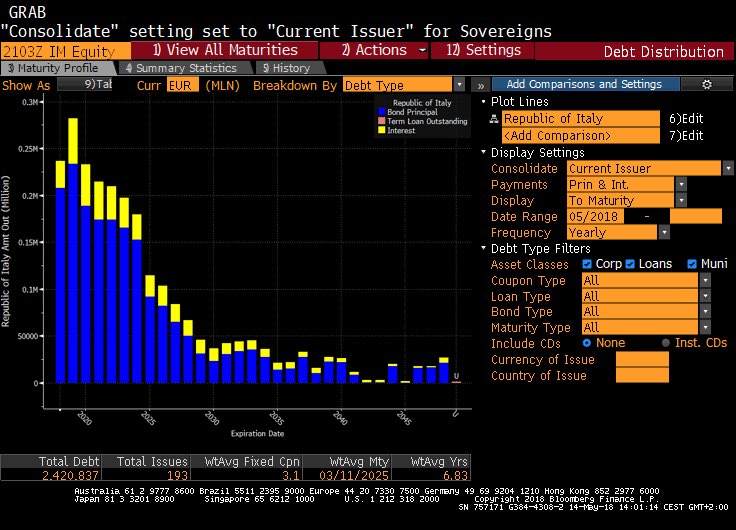Select the Inst. CDs radio option

[x=665, y=343]
